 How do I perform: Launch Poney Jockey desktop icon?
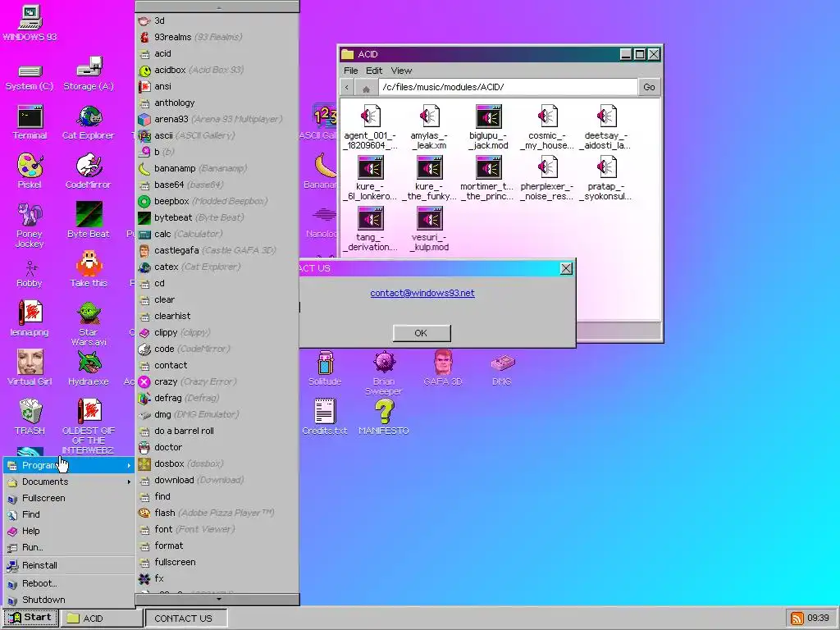click(30, 225)
